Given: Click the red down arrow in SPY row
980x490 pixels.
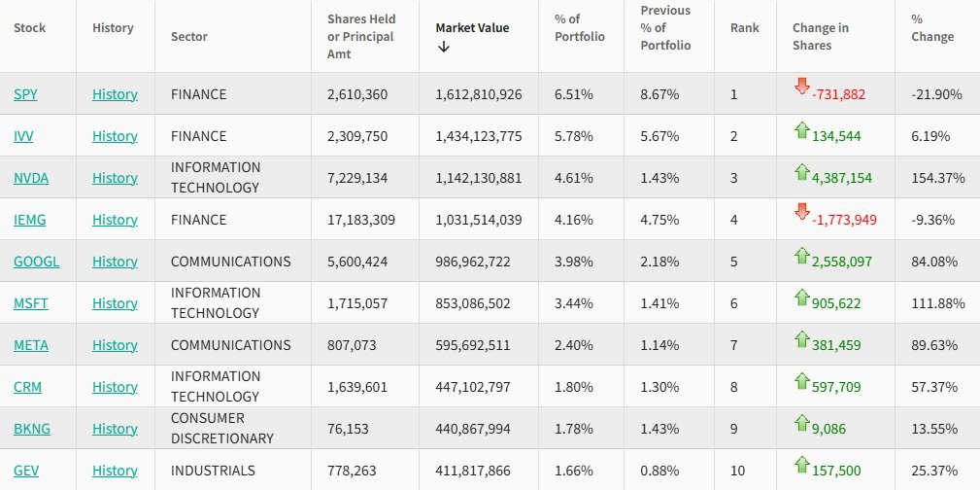Looking at the screenshot, I should [801, 86].
